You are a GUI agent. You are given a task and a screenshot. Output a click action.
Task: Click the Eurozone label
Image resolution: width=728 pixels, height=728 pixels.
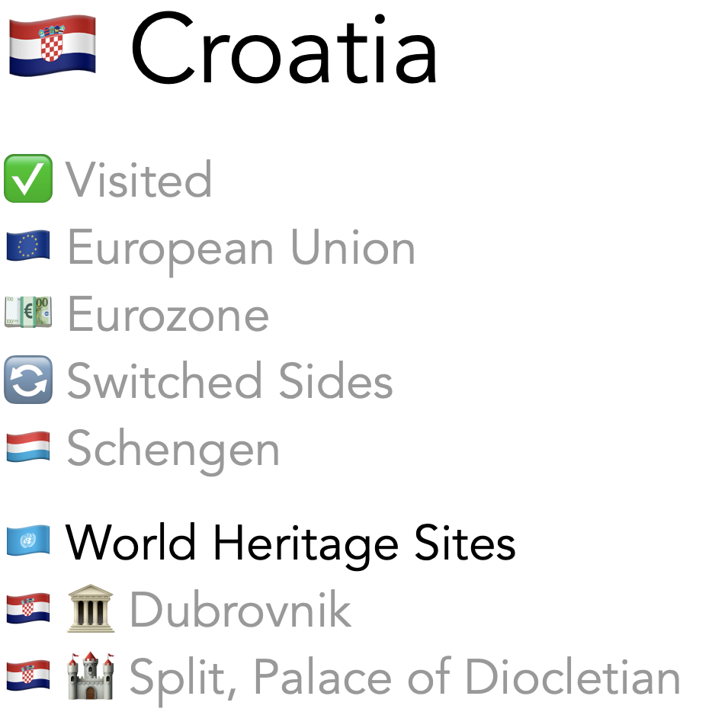[x=168, y=314]
